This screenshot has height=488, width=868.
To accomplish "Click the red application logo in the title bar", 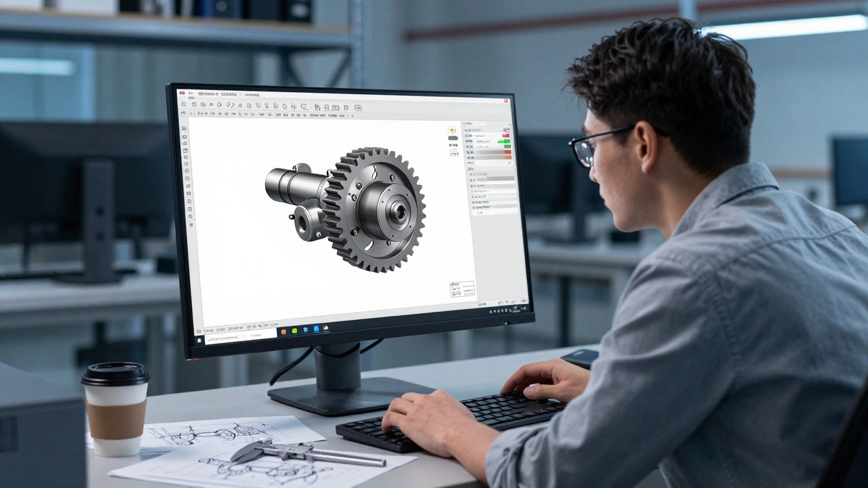I will 182,93.
